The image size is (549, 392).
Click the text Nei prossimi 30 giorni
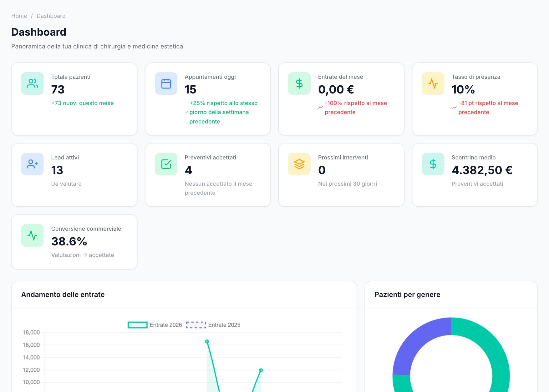tap(348, 184)
